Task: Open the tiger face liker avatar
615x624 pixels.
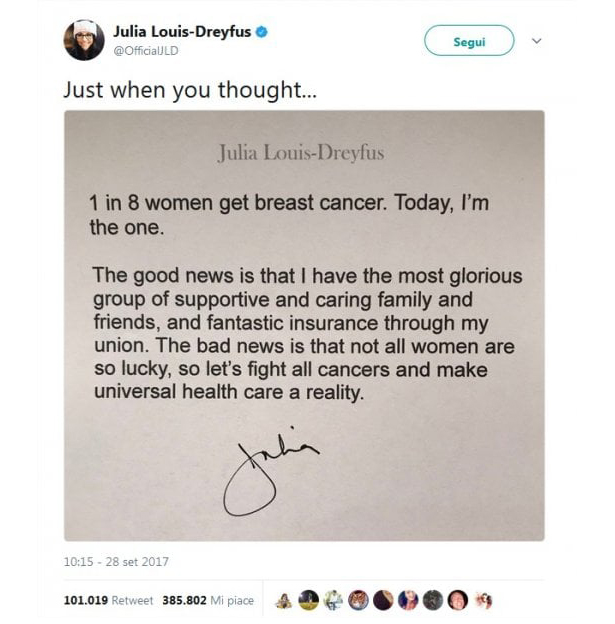Action: coord(358,600)
